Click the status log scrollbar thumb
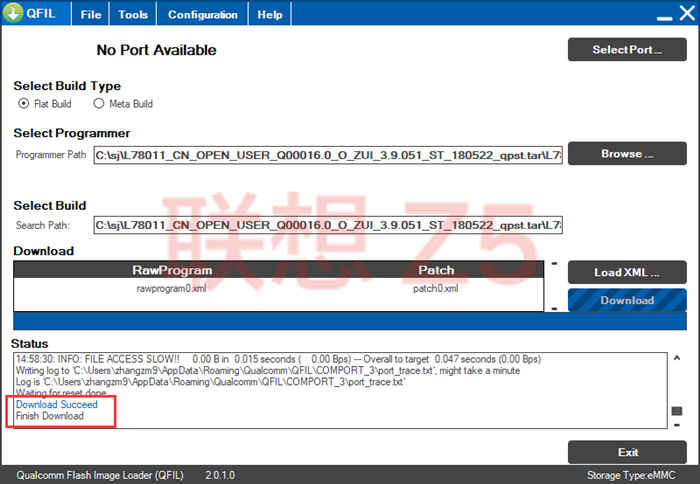700x484 pixels. pos(677,411)
